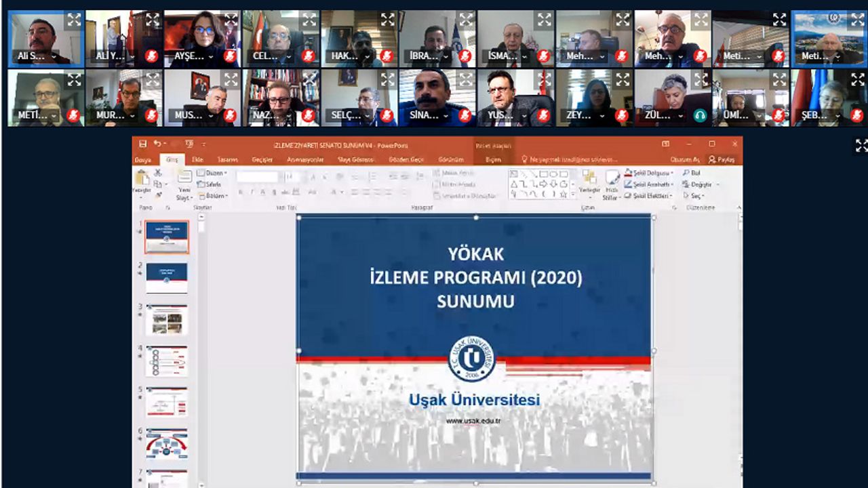This screenshot has height=488, width=868.
Task: Toggle muted microphone on SİNA... tile
Action: click(x=465, y=116)
